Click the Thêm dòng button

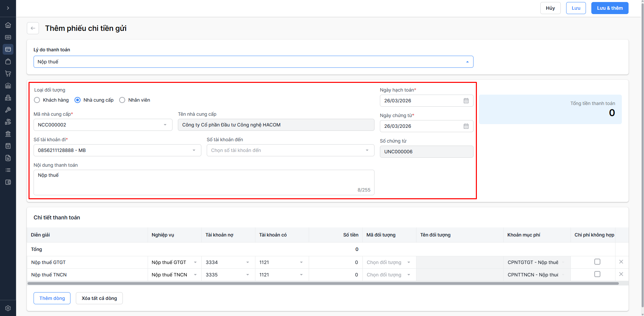(x=52, y=298)
